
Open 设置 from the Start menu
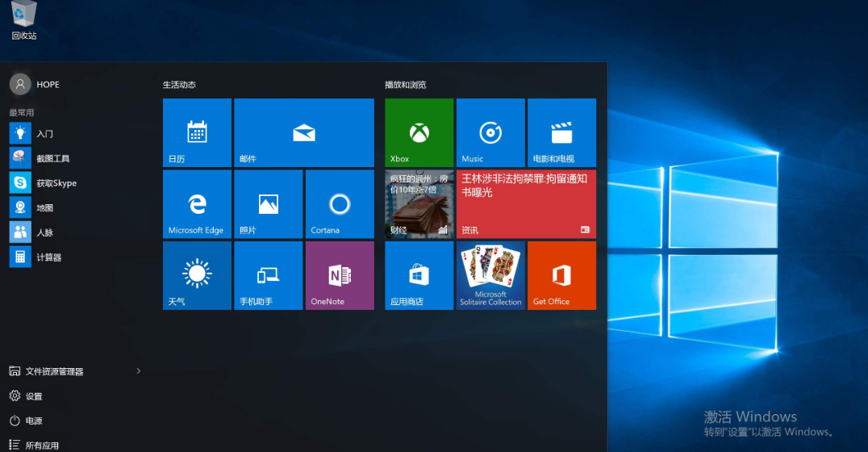coord(34,396)
